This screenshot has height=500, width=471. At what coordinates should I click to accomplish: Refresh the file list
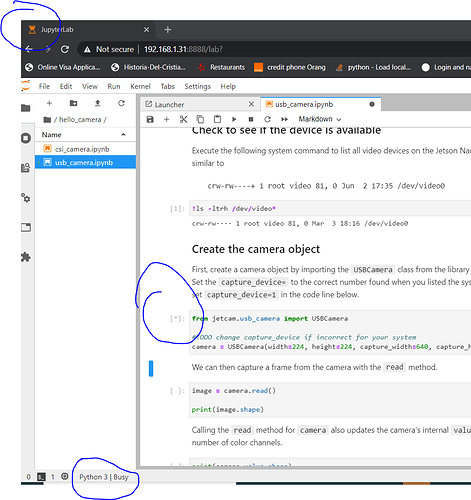point(121,103)
